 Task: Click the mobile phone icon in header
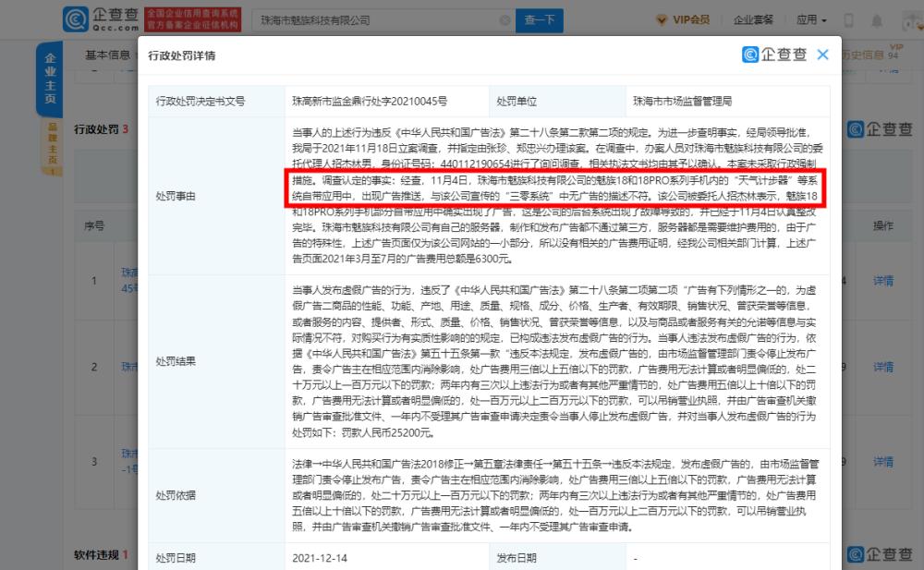tap(848, 20)
